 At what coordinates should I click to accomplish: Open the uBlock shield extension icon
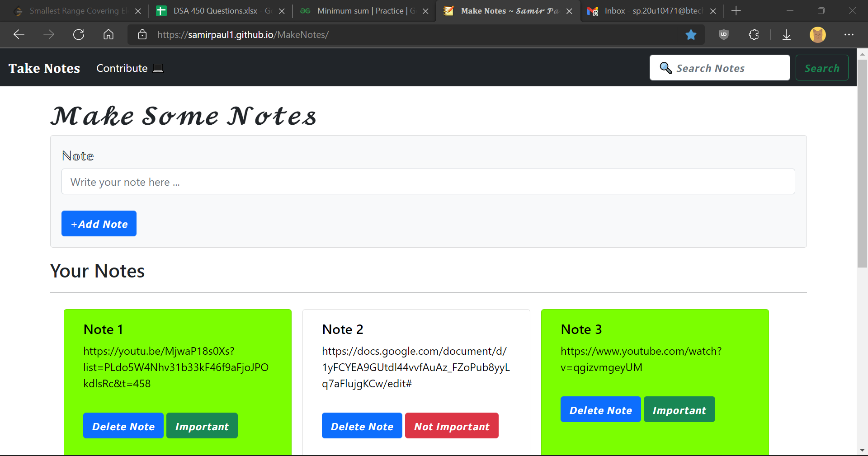(724, 34)
